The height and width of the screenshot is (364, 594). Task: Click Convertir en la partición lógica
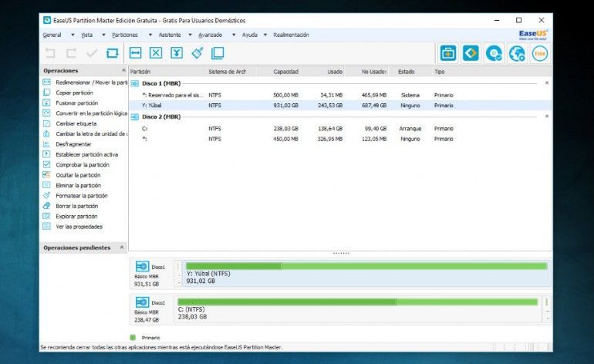[91, 113]
